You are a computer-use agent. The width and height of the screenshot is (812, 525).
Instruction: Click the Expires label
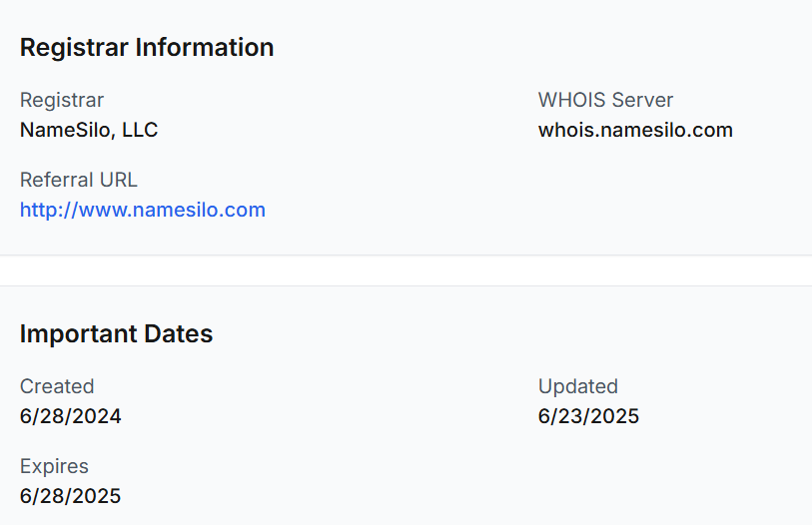tap(54, 466)
